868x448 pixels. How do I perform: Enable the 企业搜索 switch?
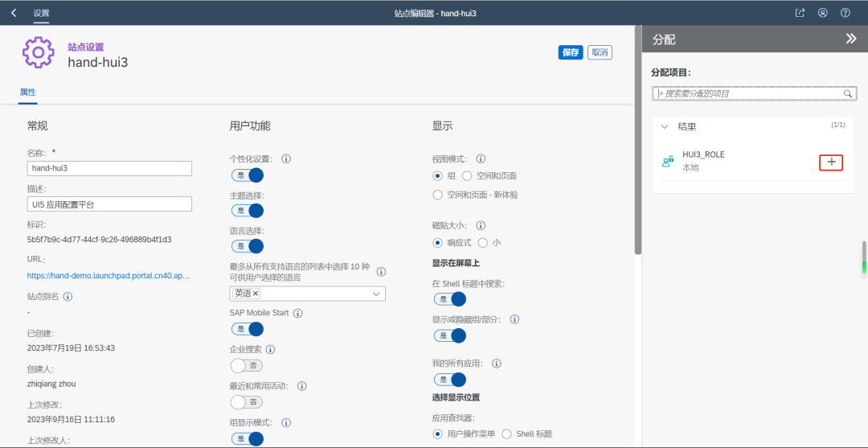coord(247,365)
